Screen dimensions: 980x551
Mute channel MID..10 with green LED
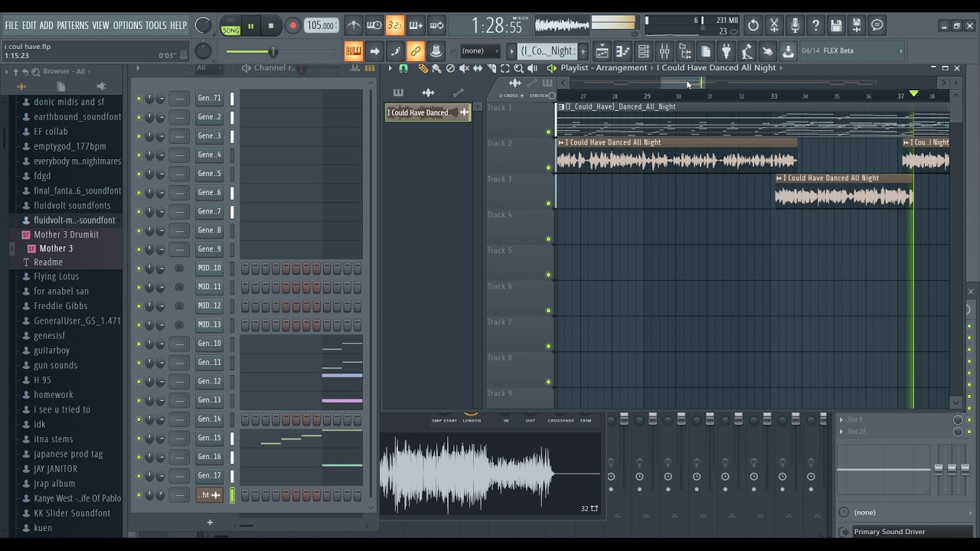point(139,269)
